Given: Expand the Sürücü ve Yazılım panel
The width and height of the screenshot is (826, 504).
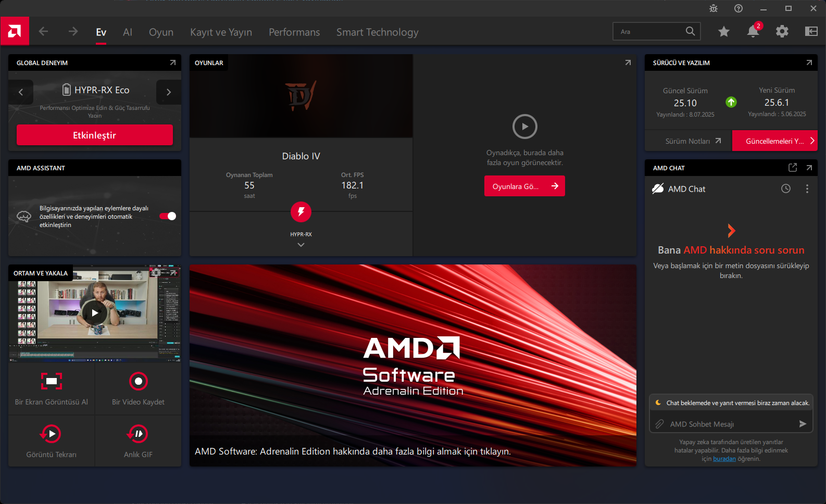Looking at the screenshot, I should (809, 62).
